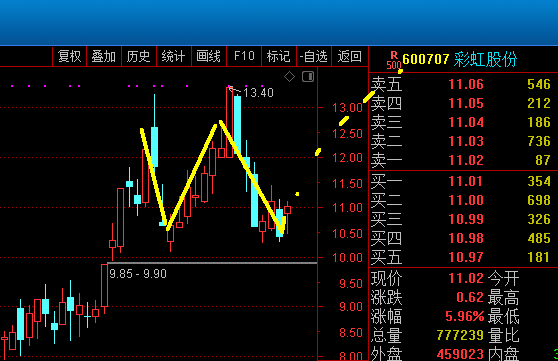Select the stock code 600707
The height and width of the screenshot is (361, 558).
point(426,59)
